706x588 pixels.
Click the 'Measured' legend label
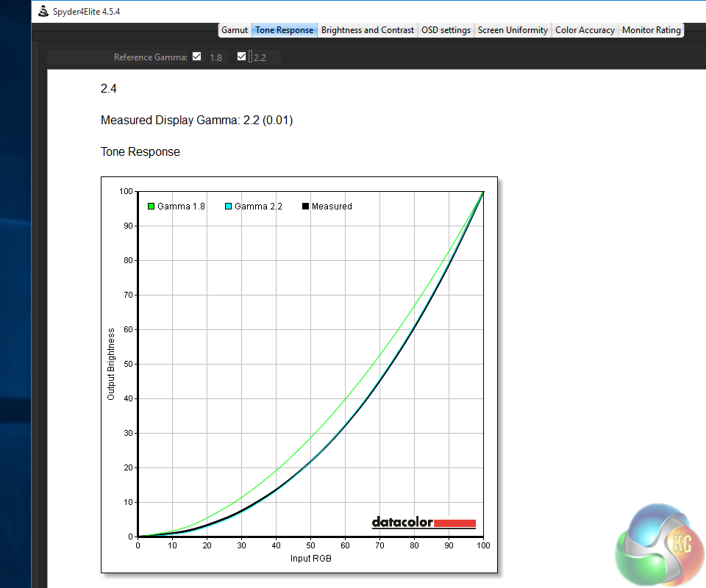(x=332, y=206)
